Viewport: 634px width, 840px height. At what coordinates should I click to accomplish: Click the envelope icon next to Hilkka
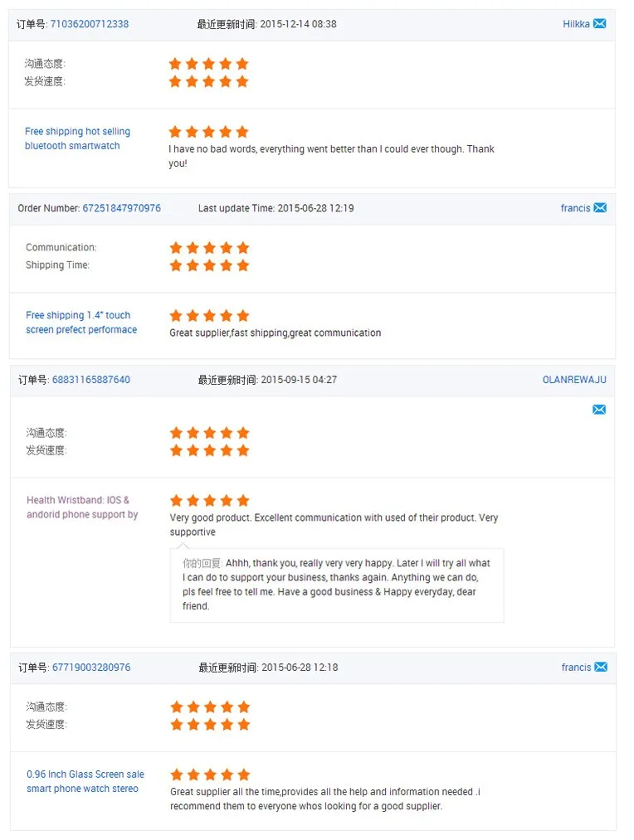[599, 24]
